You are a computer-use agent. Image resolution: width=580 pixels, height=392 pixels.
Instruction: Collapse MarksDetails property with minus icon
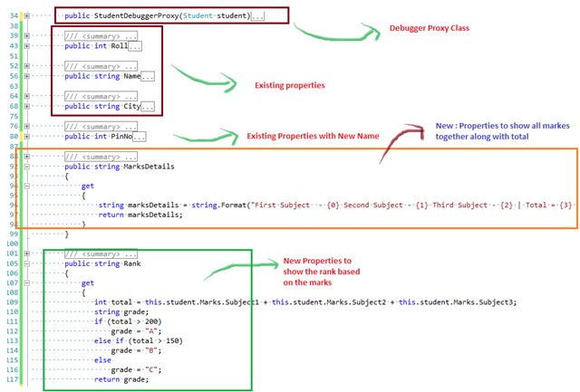coord(27,167)
